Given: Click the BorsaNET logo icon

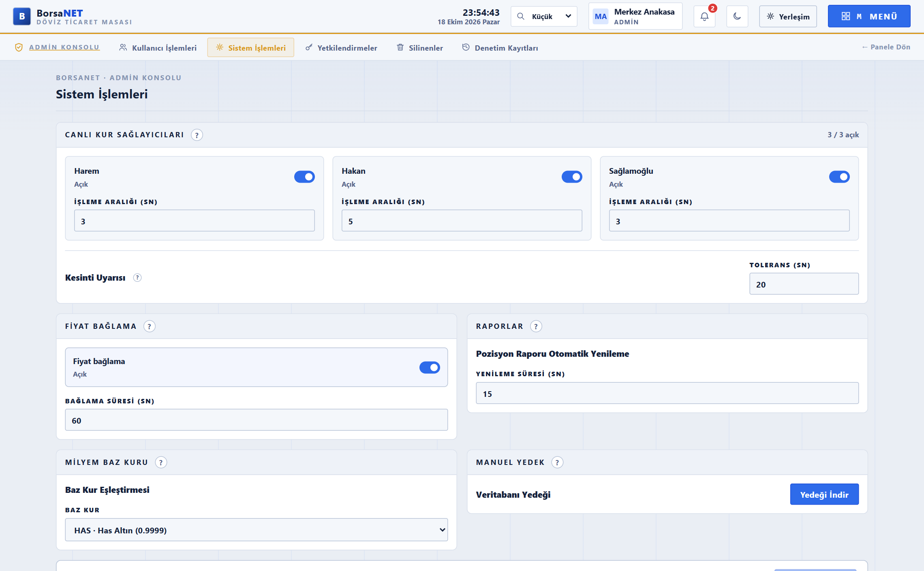Looking at the screenshot, I should 22,17.
